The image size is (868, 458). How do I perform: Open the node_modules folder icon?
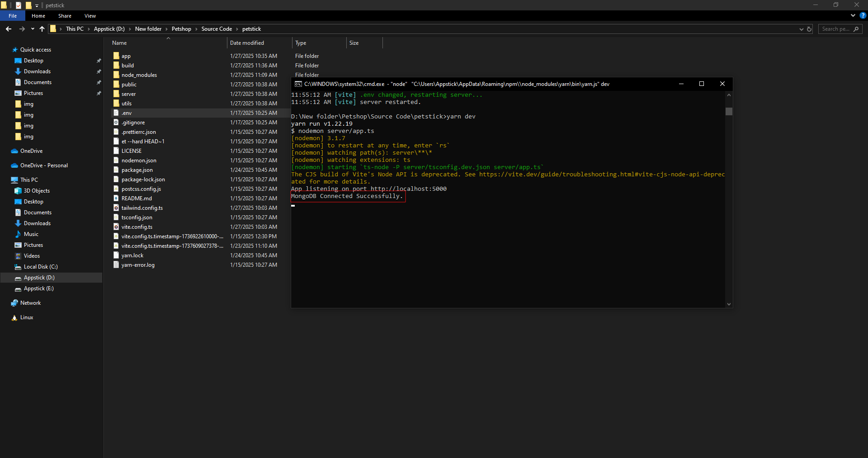coord(116,75)
